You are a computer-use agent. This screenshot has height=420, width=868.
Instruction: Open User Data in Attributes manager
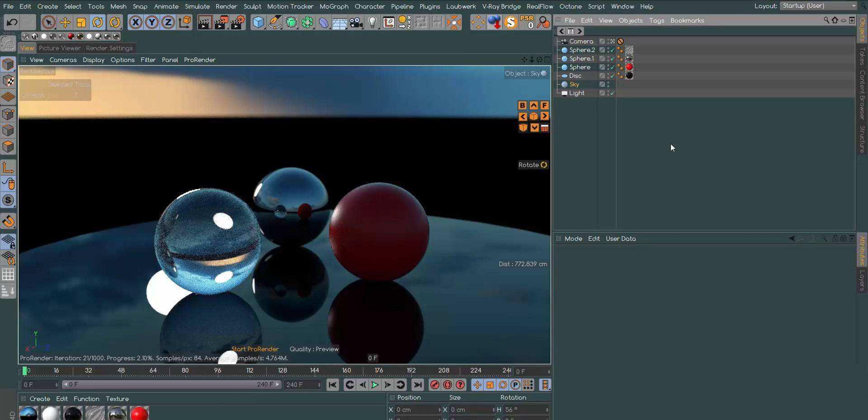coord(621,239)
